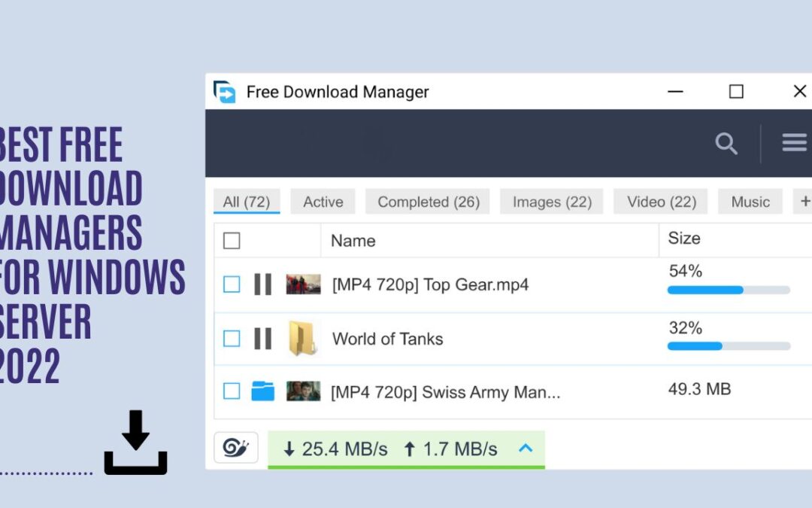812x508 pixels.
Task: Switch to the Video (22) tab
Action: click(661, 201)
